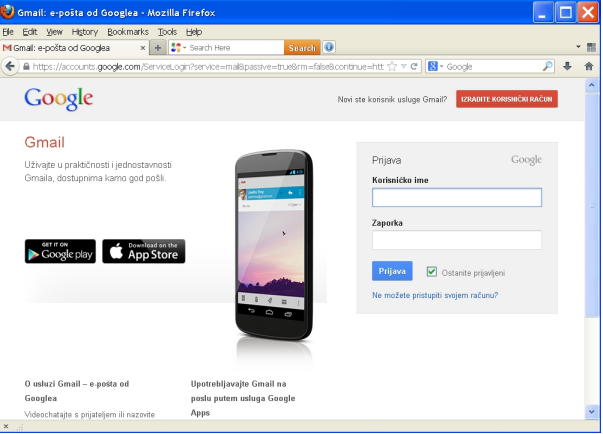Click the orange Search button
The width and height of the screenshot is (603, 434).
click(302, 48)
